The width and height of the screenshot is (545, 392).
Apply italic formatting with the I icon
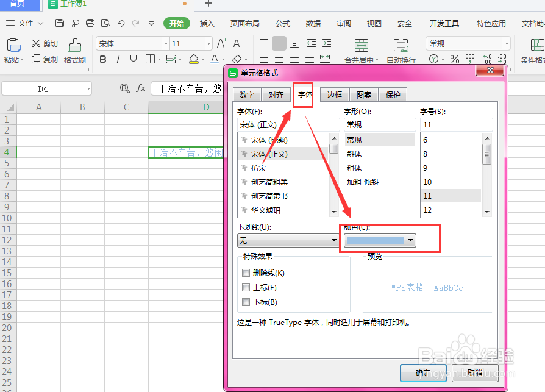point(117,59)
